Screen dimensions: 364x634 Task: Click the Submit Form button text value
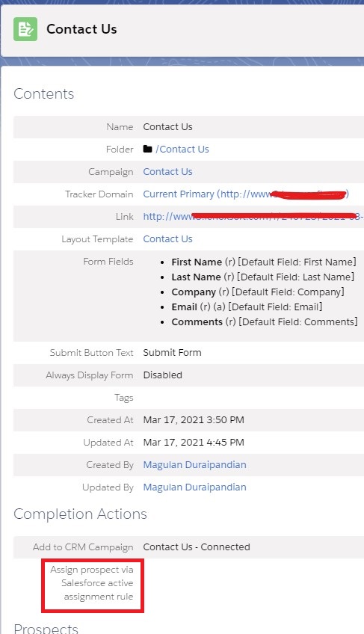coord(173,353)
